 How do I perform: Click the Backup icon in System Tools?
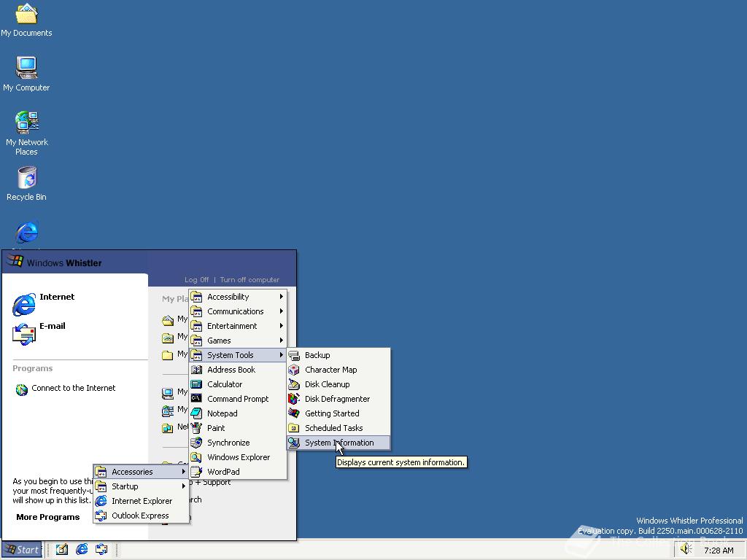[294, 355]
